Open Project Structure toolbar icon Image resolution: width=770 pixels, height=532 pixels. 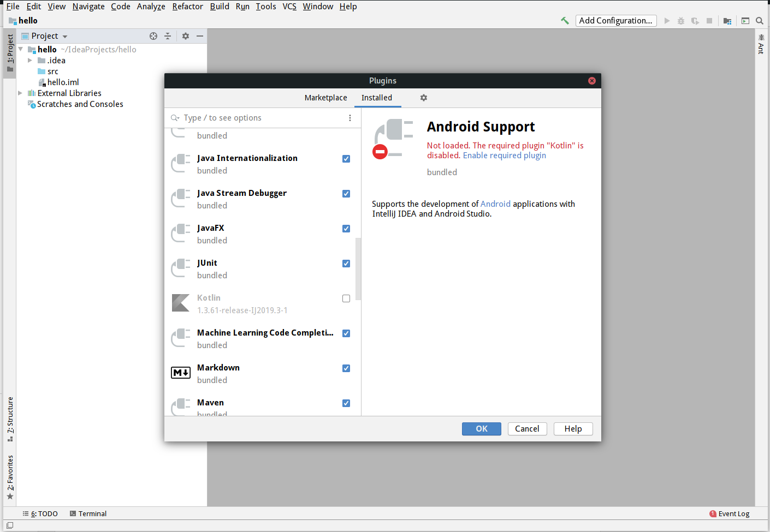(x=727, y=21)
